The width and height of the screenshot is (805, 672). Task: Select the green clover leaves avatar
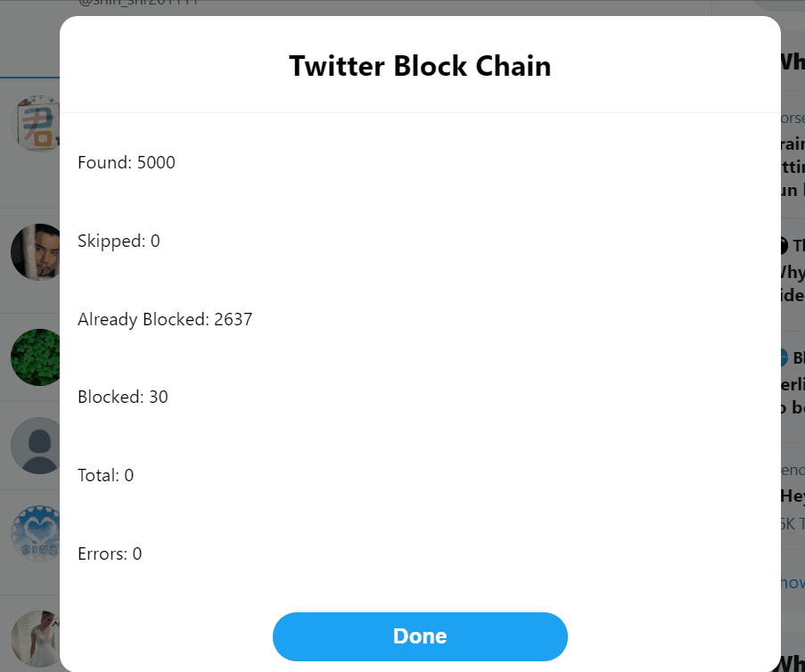point(36,356)
